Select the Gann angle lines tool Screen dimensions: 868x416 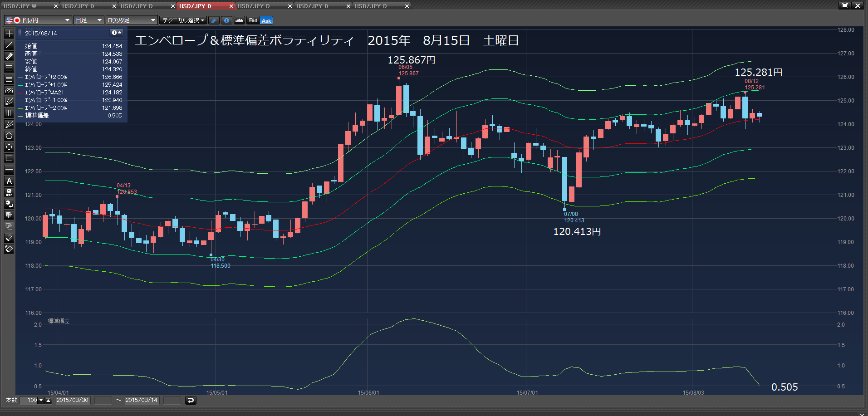[x=9, y=124]
